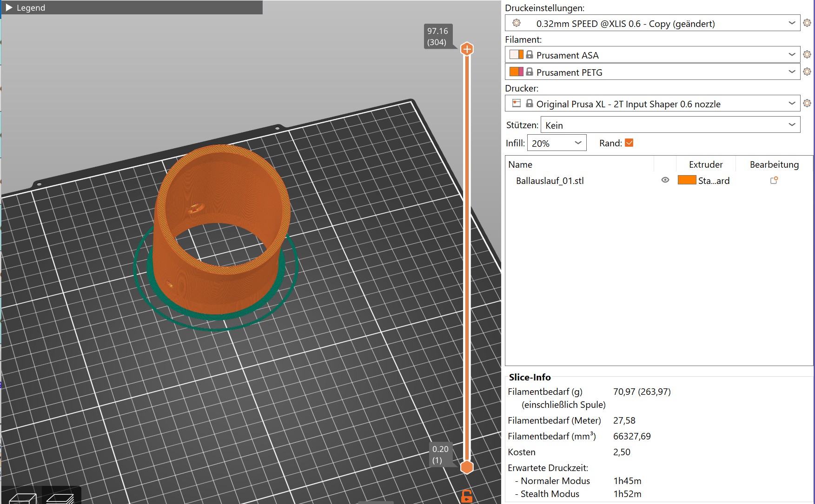Open the Stützen supports dropdown
Image resolution: width=815 pixels, height=504 pixels.
point(670,125)
